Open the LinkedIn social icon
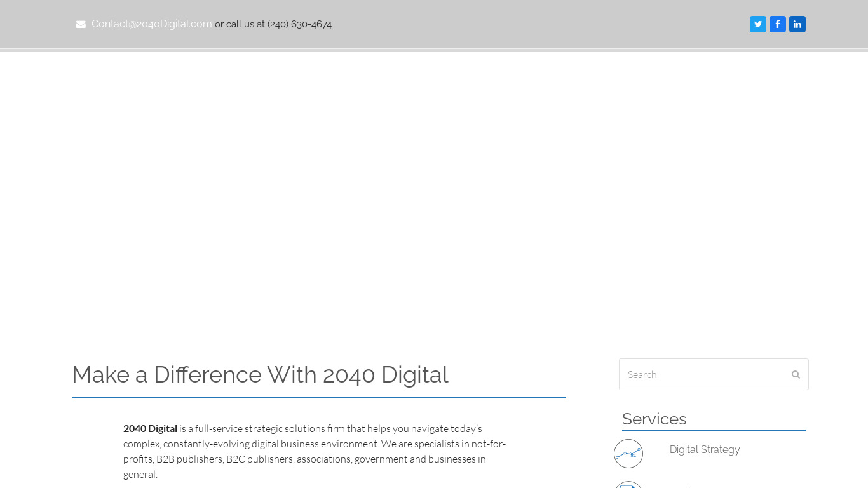 [x=797, y=24]
